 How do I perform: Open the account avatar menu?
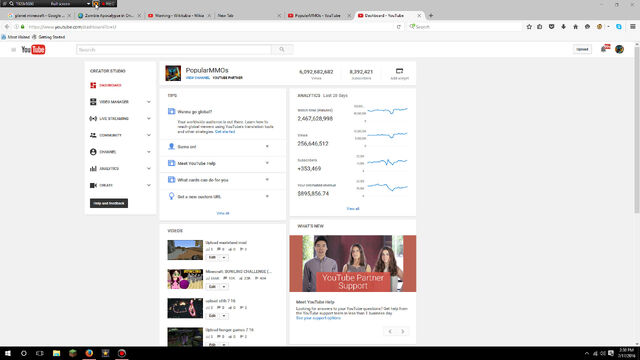click(x=619, y=49)
